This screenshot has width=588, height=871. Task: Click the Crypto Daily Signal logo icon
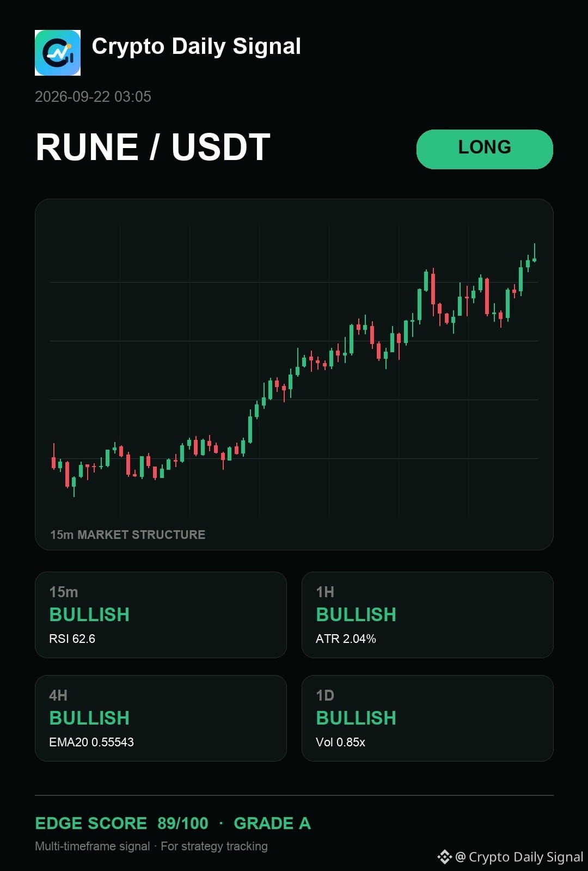[58, 53]
